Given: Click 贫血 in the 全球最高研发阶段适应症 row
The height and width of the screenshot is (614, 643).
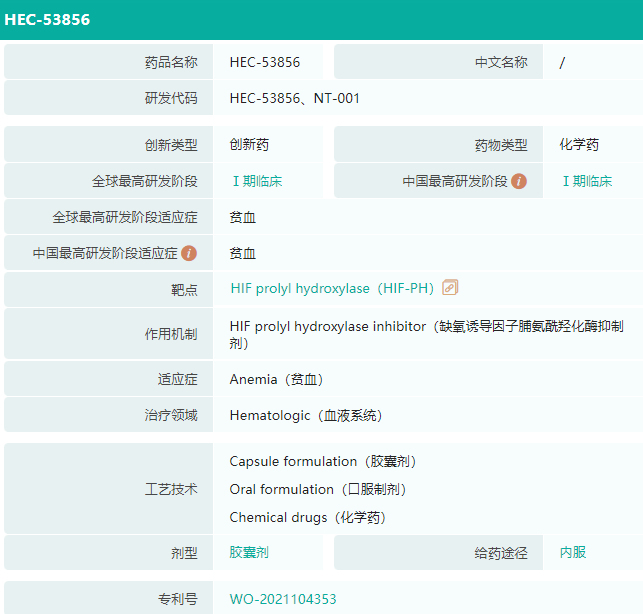Looking at the screenshot, I should (243, 217).
